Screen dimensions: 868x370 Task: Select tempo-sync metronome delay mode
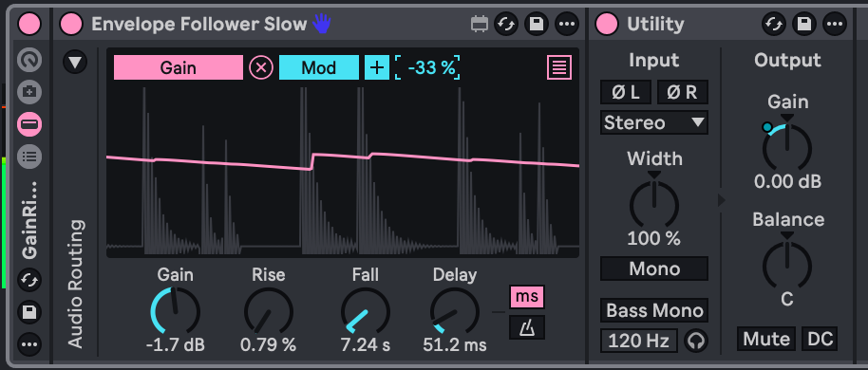[526, 327]
